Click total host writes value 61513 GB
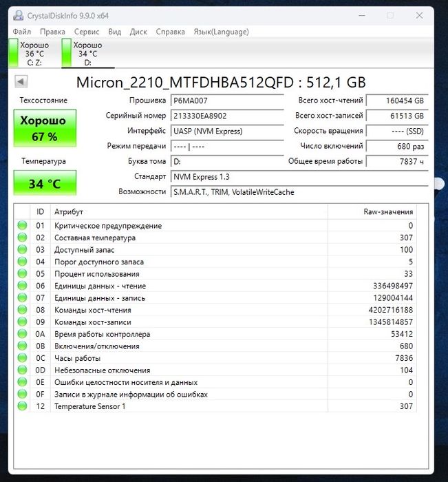Screen dimensions: 448x482 click(x=397, y=116)
